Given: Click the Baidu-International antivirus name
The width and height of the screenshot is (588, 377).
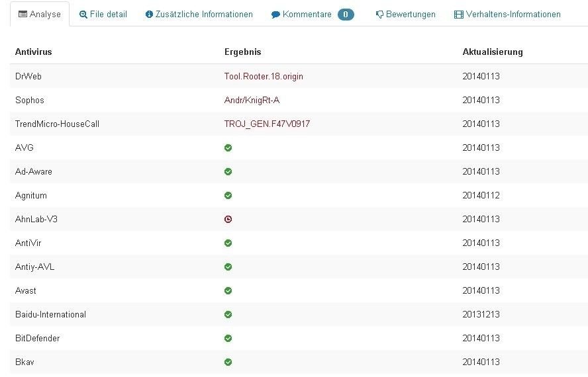Looking at the screenshot, I should [50, 314].
